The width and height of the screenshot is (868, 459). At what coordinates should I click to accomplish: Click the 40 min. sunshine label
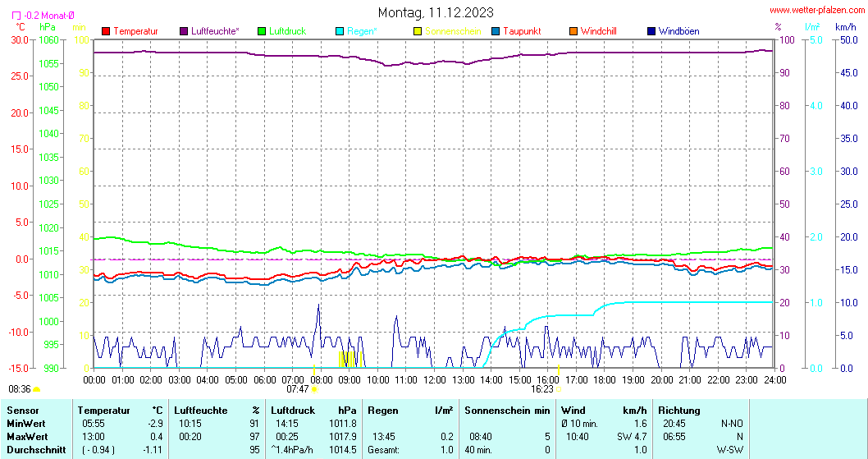[x=479, y=450]
